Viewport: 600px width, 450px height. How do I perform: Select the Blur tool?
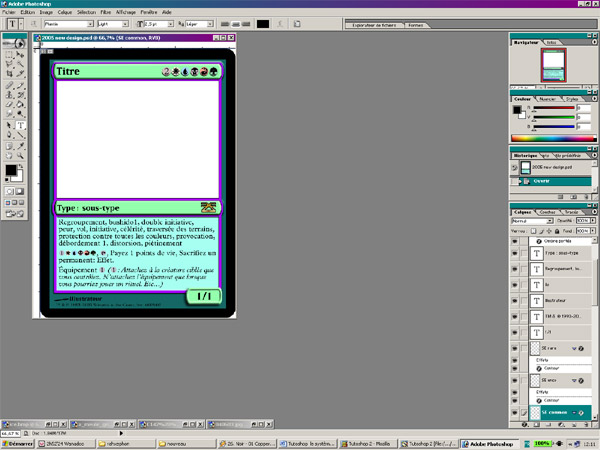coord(9,114)
